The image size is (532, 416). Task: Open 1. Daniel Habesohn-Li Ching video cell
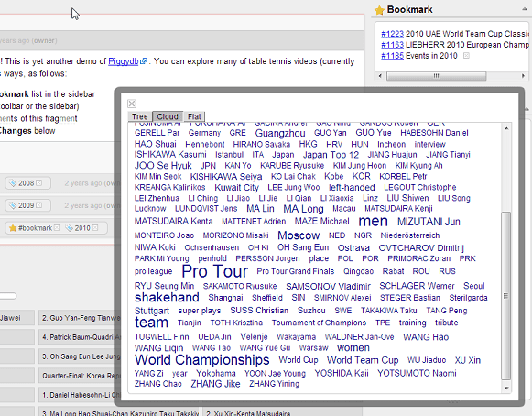coord(80,395)
